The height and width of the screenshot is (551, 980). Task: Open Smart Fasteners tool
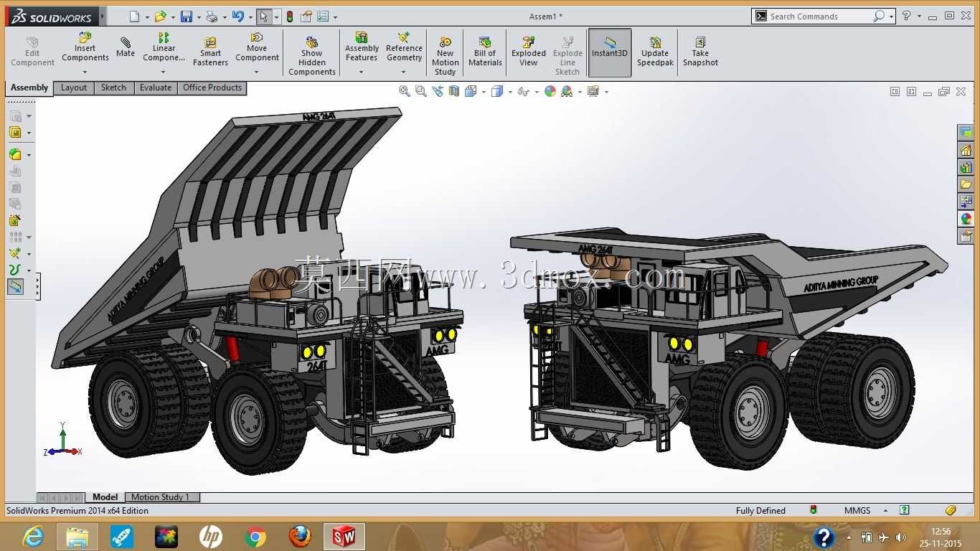(210, 52)
